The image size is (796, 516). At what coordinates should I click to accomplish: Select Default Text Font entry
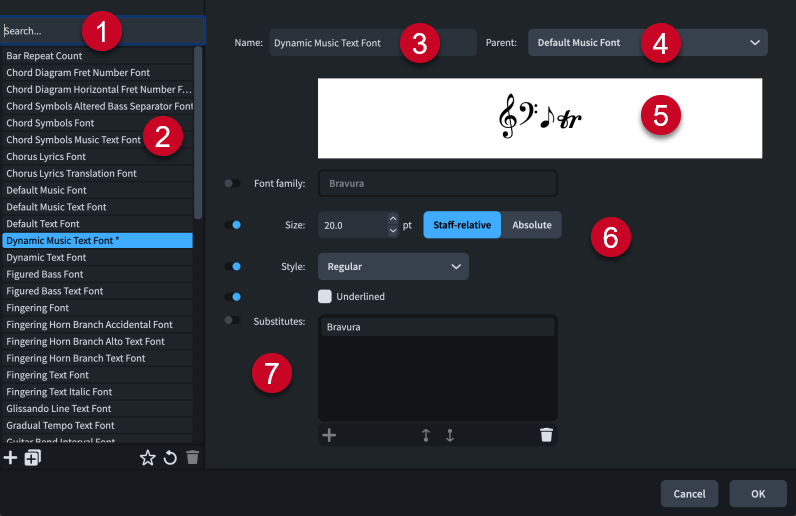click(97, 223)
